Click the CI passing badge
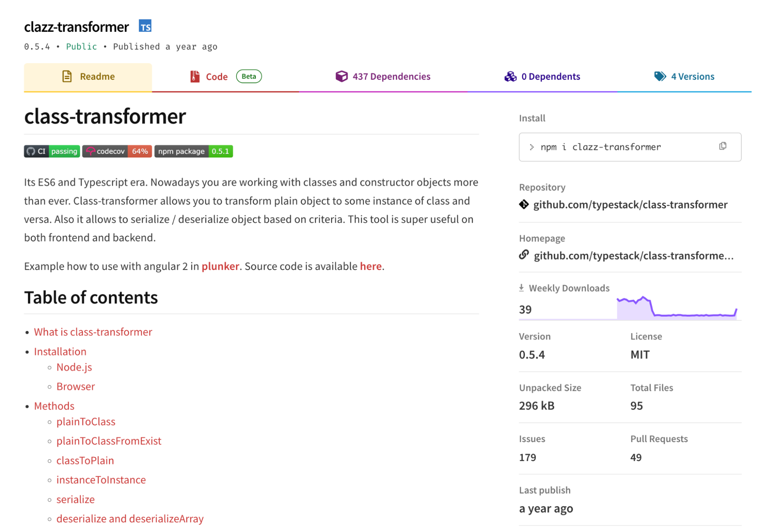Screen dimensions: 775x532 coord(52,151)
